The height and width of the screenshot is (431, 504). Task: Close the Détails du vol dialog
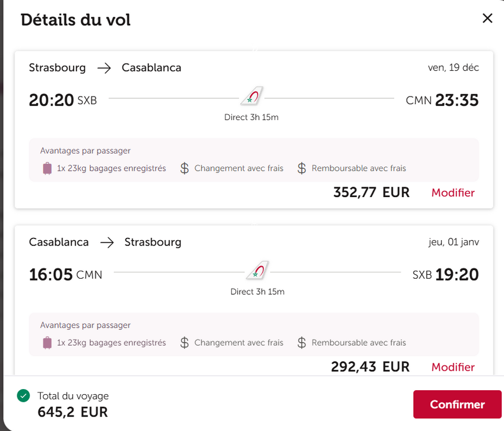pos(487,18)
